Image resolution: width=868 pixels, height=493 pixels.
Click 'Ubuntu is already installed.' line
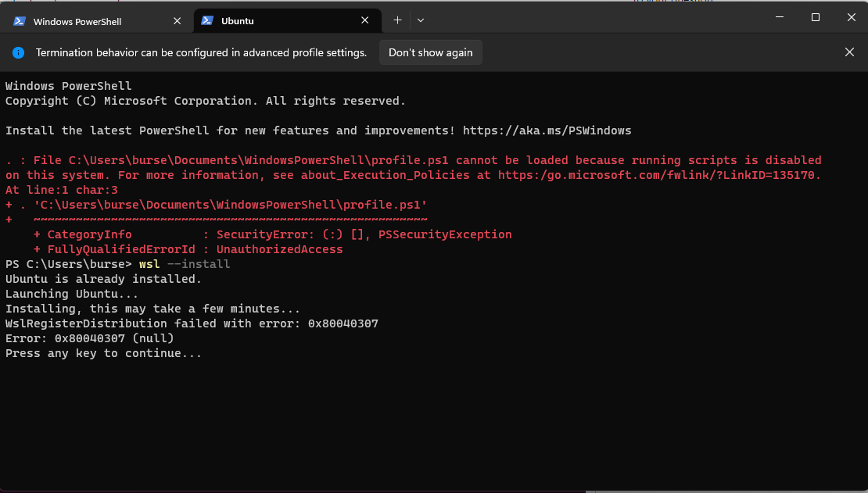coord(103,279)
